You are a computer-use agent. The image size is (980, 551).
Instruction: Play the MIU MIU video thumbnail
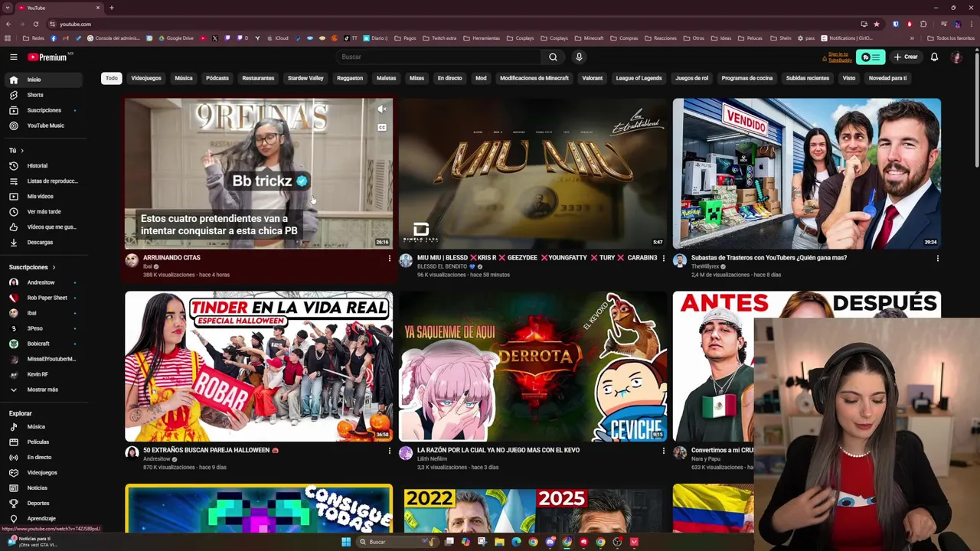click(533, 173)
